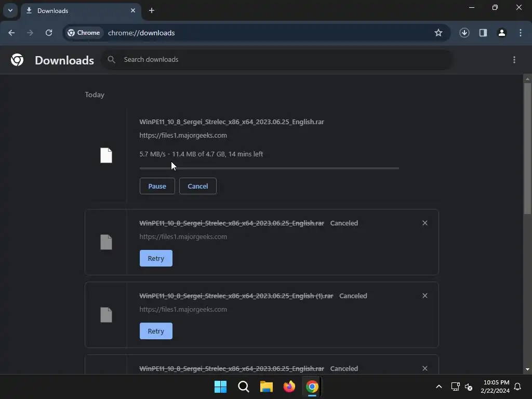This screenshot has height=399, width=532.
Task: Pause the active download
Action: point(157,186)
